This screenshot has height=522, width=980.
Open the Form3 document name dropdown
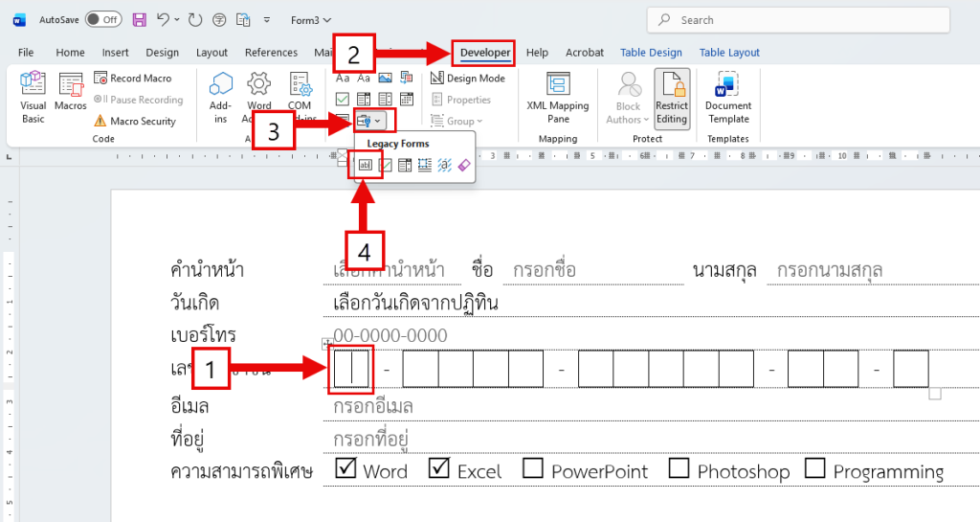click(x=311, y=20)
